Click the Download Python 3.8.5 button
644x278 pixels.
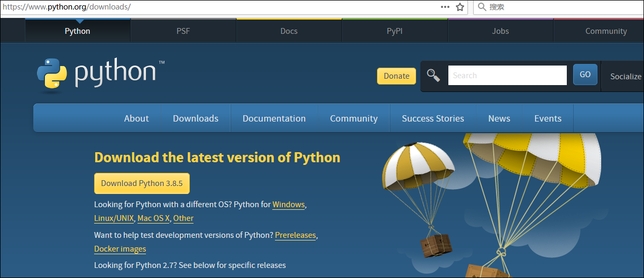(x=142, y=183)
